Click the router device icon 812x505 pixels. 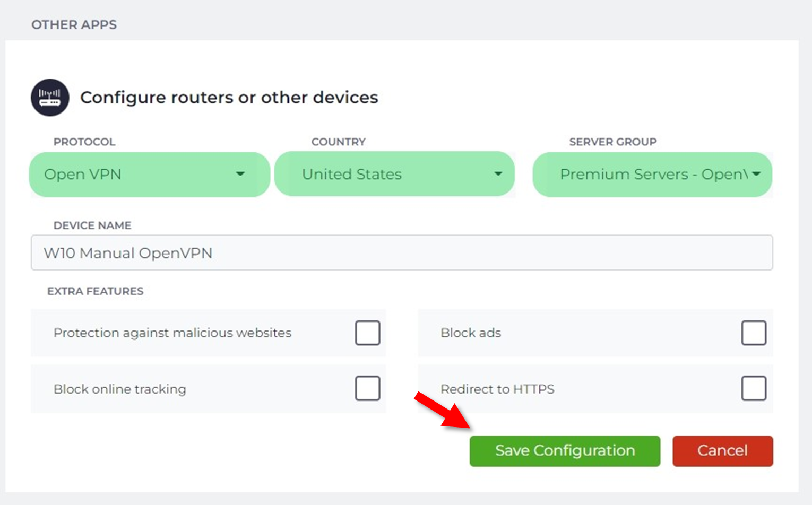point(50,98)
